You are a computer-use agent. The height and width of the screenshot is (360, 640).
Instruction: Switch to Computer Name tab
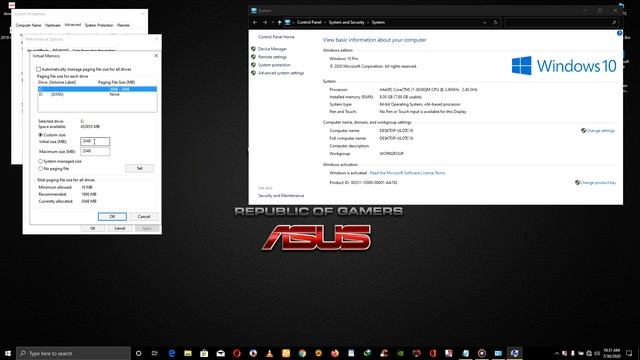click(28, 25)
